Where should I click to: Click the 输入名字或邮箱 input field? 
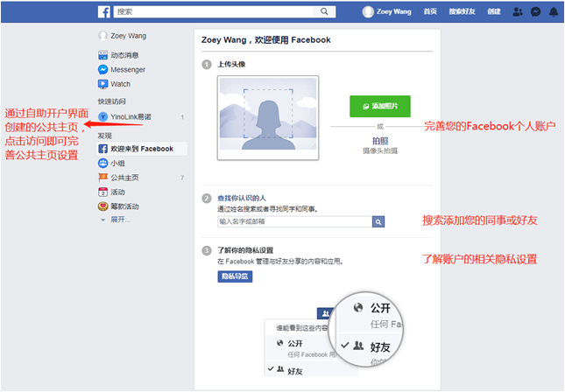click(294, 221)
